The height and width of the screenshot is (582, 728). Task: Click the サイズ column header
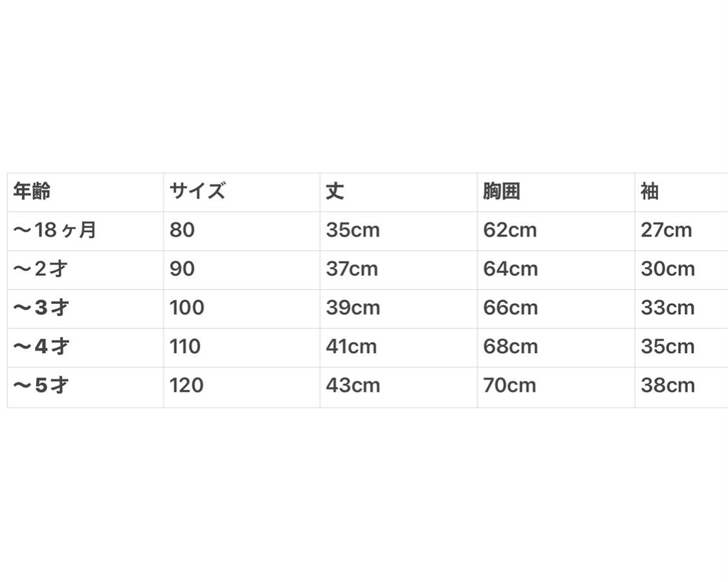[x=197, y=191]
